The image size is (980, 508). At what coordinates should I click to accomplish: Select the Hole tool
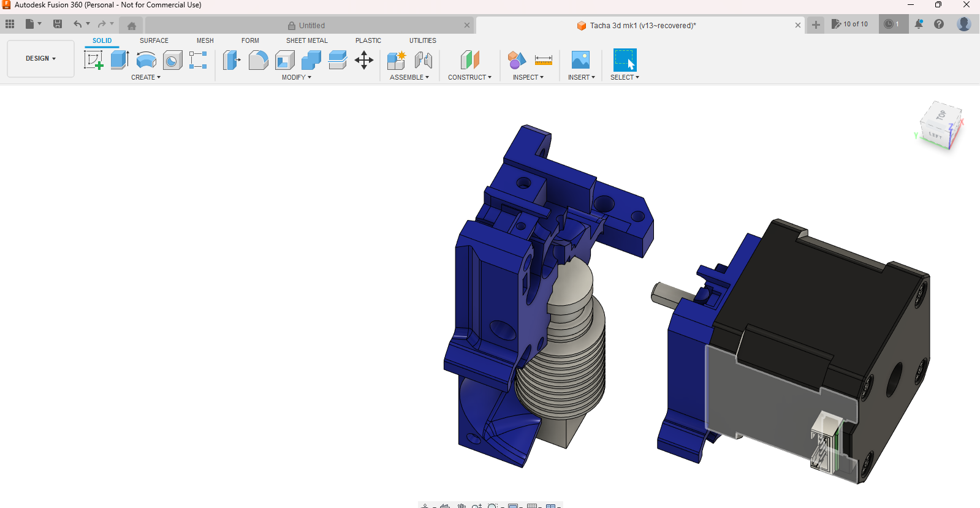(x=172, y=60)
